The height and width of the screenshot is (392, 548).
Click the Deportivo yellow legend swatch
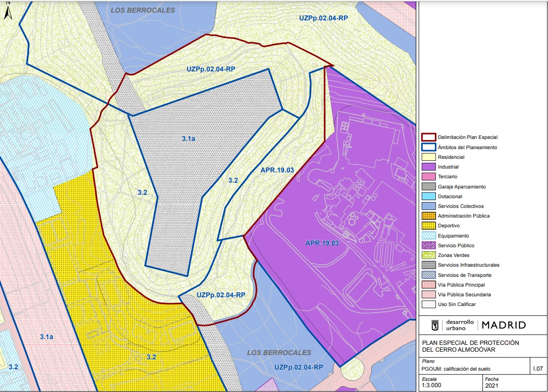point(428,226)
